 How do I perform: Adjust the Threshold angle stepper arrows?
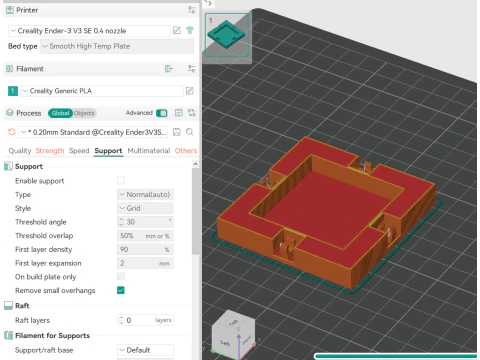(121, 222)
